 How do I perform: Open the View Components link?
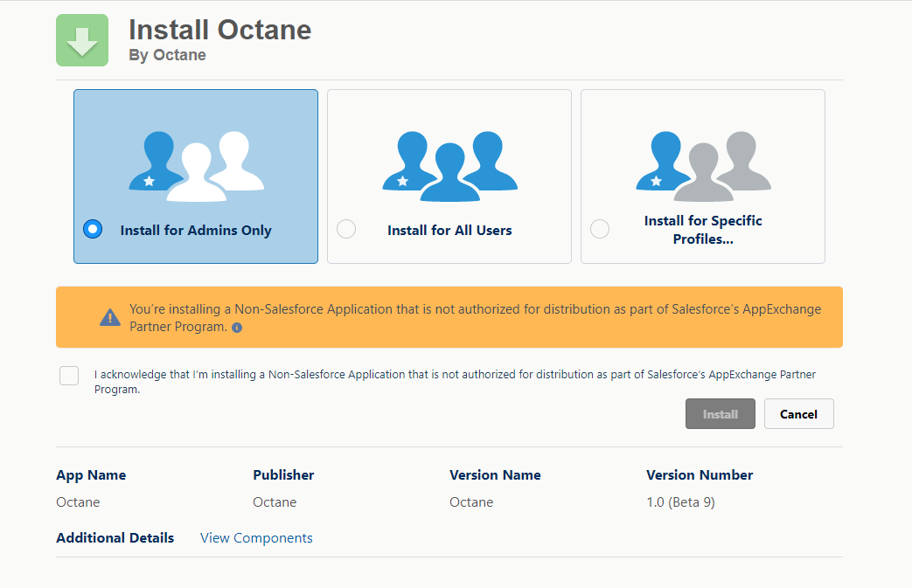click(x=256, y=538)
